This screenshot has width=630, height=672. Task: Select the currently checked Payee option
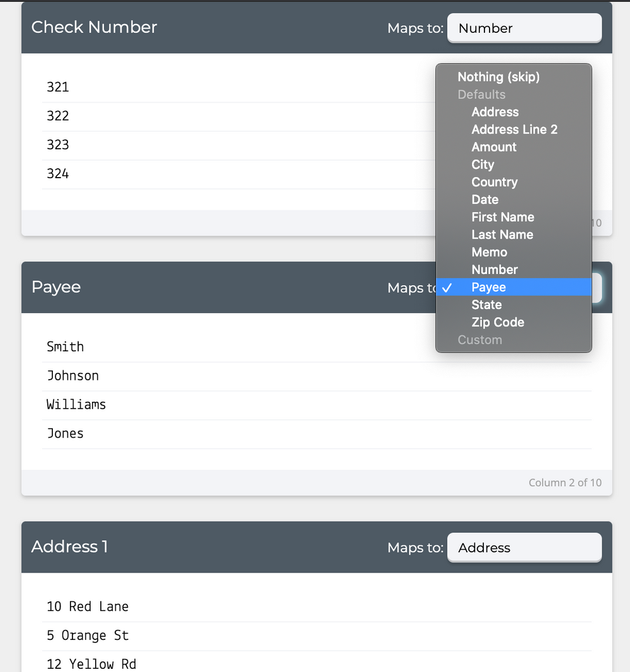[x=488, y=287]
